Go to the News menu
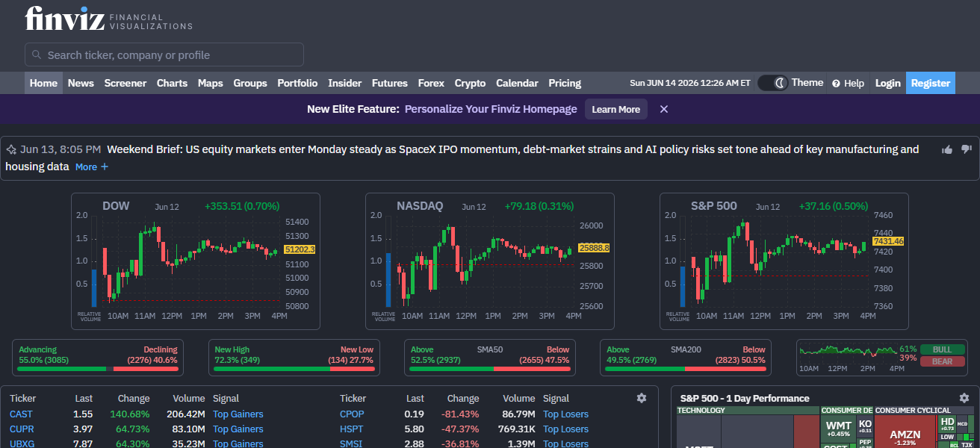Viewport: 980px width, 448px height. coord(81,83)
